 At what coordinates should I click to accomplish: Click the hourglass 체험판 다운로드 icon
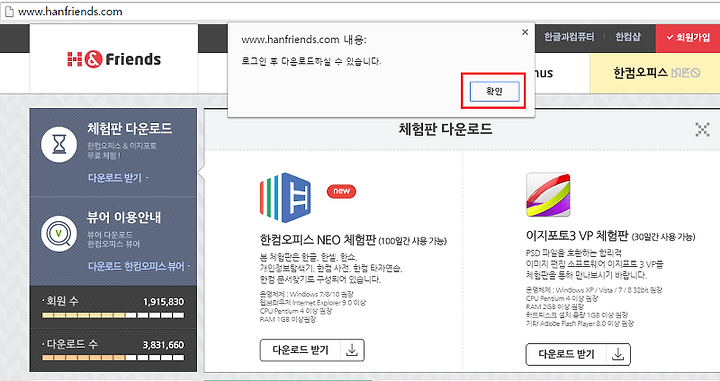point(59,145)
